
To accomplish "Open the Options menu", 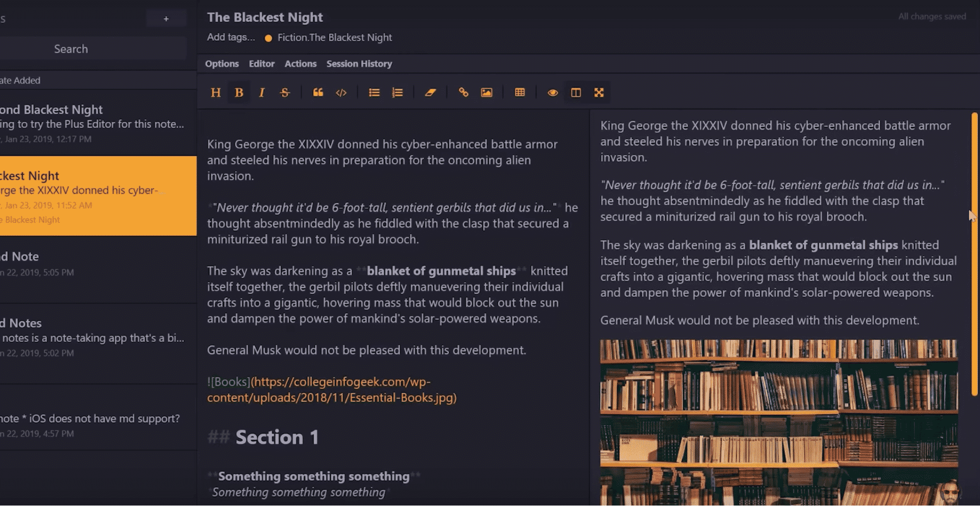I will coord(222,63).
